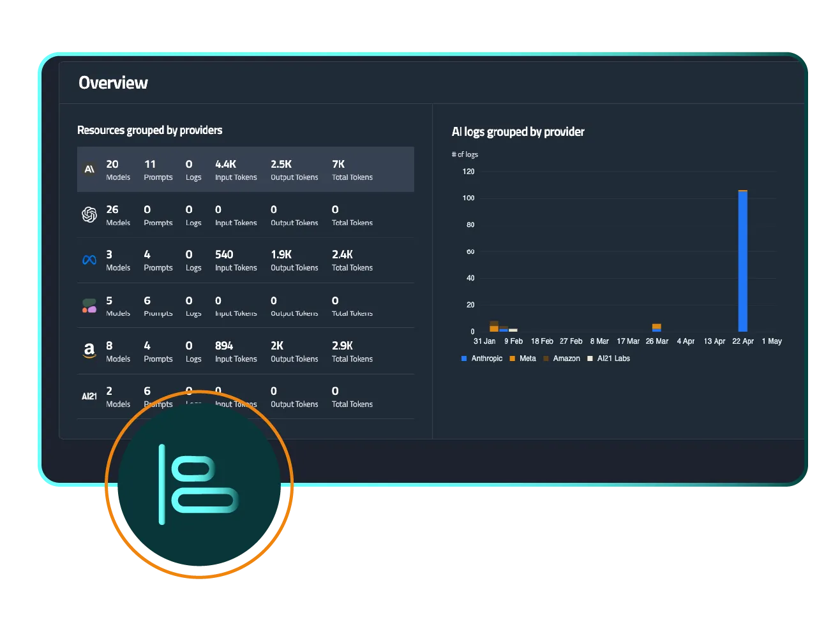840x627 pixels.
Task: Click the '# of logs' axis label
Action: pos(465,154)
